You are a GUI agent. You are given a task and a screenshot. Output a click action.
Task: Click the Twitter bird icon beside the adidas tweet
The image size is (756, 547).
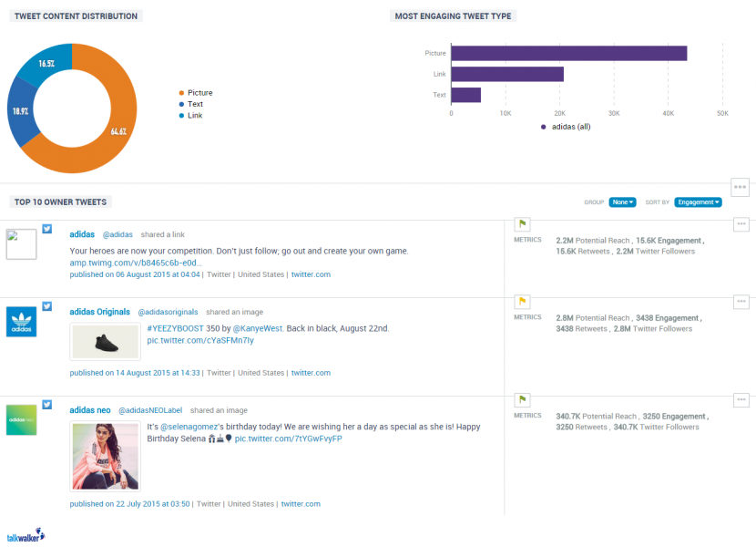click(x=46, y=229)
